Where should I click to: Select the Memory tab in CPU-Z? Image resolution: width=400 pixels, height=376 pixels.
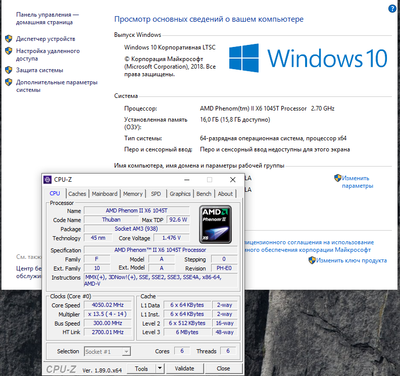(x=133, y=194)
